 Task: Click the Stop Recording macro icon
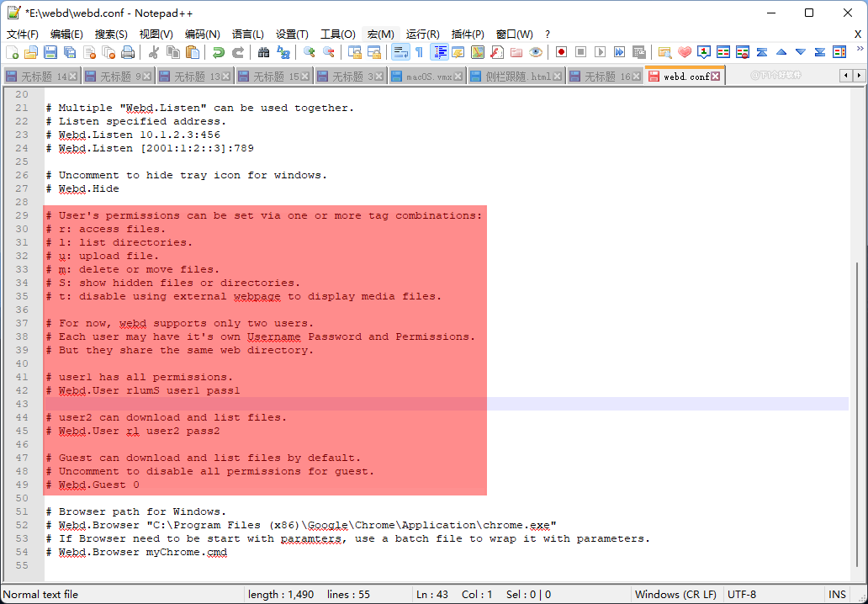[580, 53]
